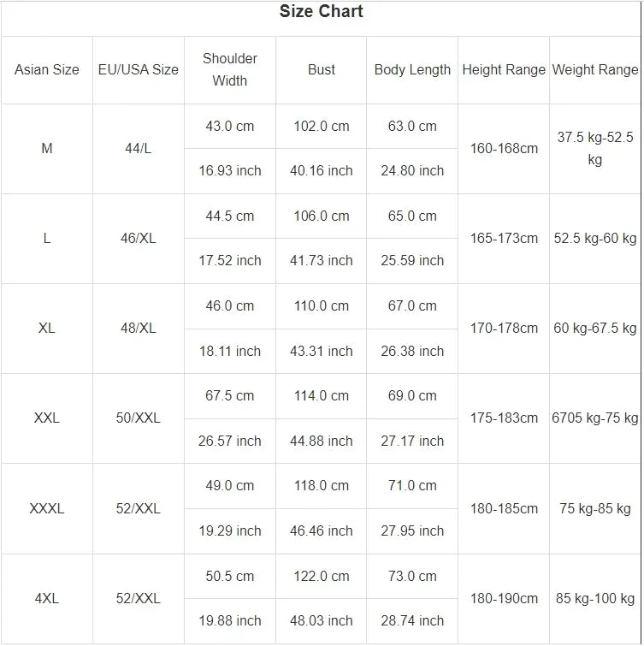The width and height of the screenshot is (644, 646).
Task: Click the EU/USA Size column header
Action: (x=139, y=70)
